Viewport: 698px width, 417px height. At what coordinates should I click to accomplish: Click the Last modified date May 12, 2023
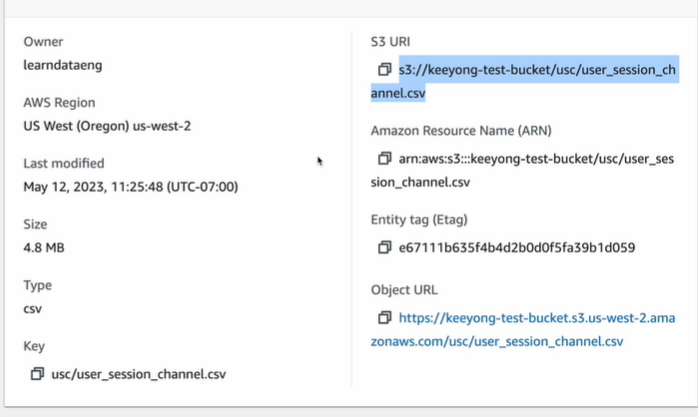coord(131,187)
